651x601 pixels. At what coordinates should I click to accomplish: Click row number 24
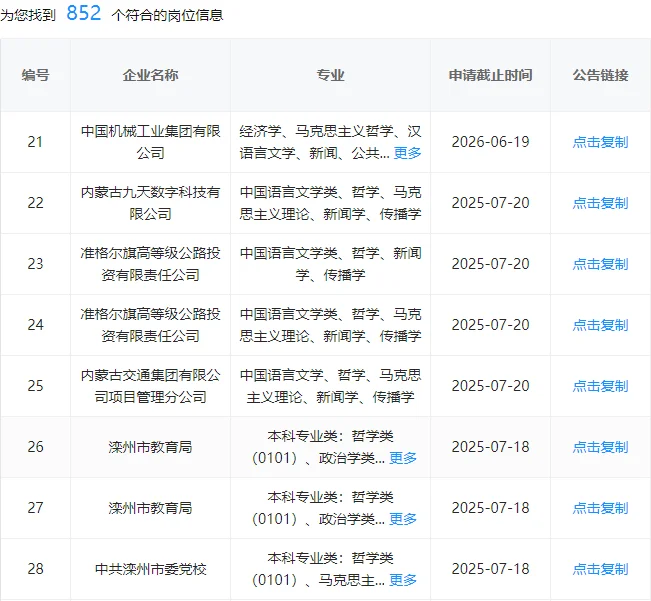tap(35, 325)
